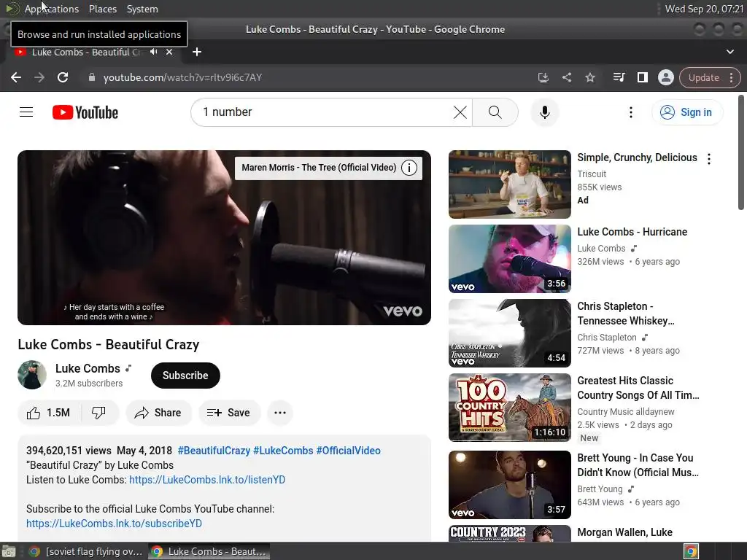
Task: Click the video player frame
Action: 225,238
